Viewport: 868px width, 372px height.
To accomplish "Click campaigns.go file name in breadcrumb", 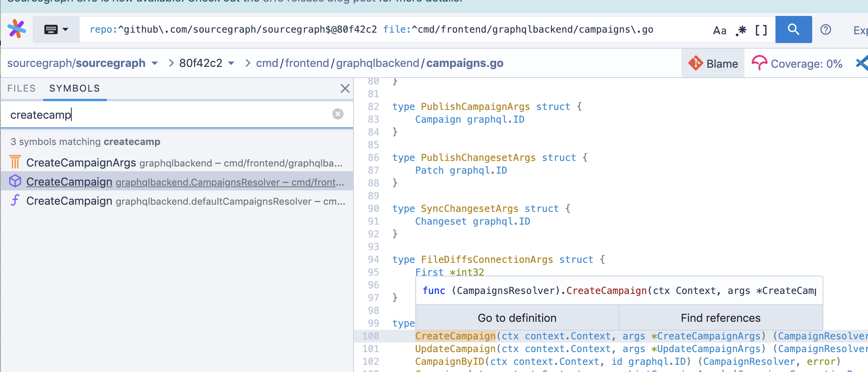I will [x=465, y=63].
